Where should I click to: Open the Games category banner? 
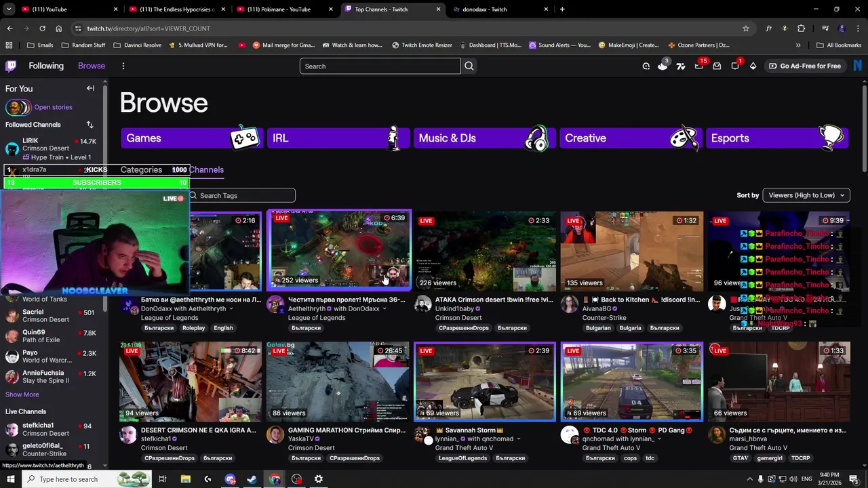[x=192, y=138]
